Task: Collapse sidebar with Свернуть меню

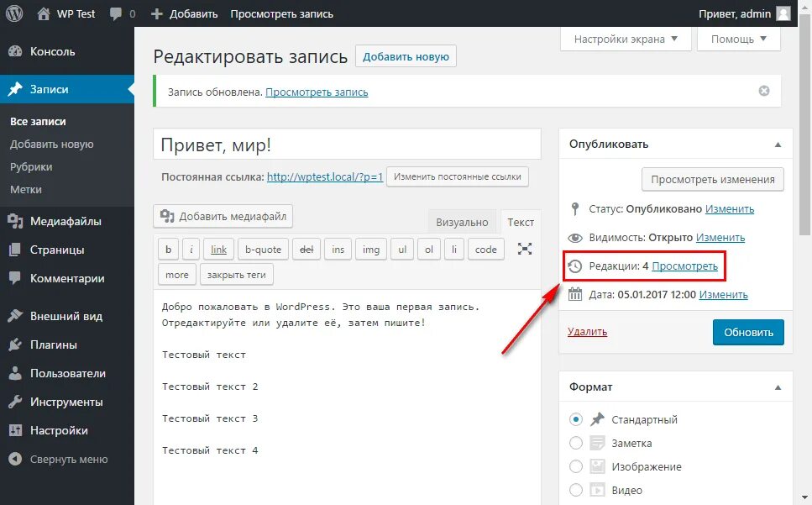Action: pyautogui.click(x=67, y=459)
